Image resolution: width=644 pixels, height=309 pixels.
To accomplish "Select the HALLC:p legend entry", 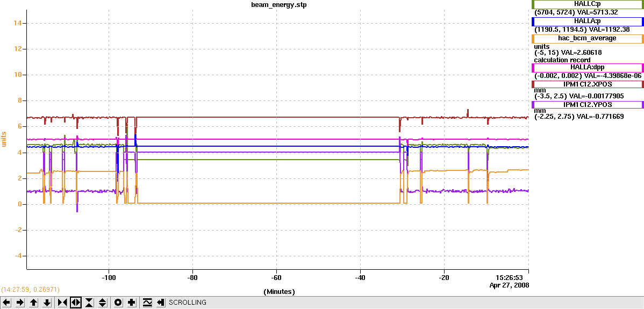I will point(588,4).
